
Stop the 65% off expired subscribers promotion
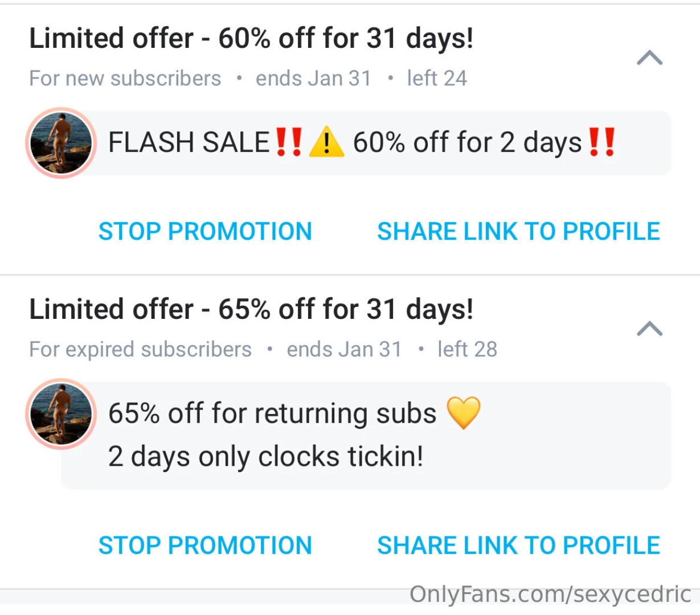point(205,545)
